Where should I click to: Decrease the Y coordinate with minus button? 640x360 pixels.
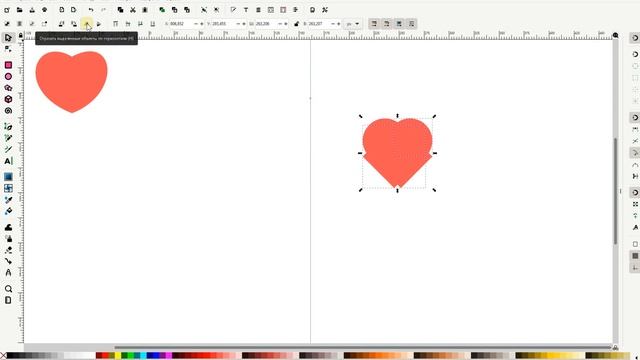coord(238,24)
